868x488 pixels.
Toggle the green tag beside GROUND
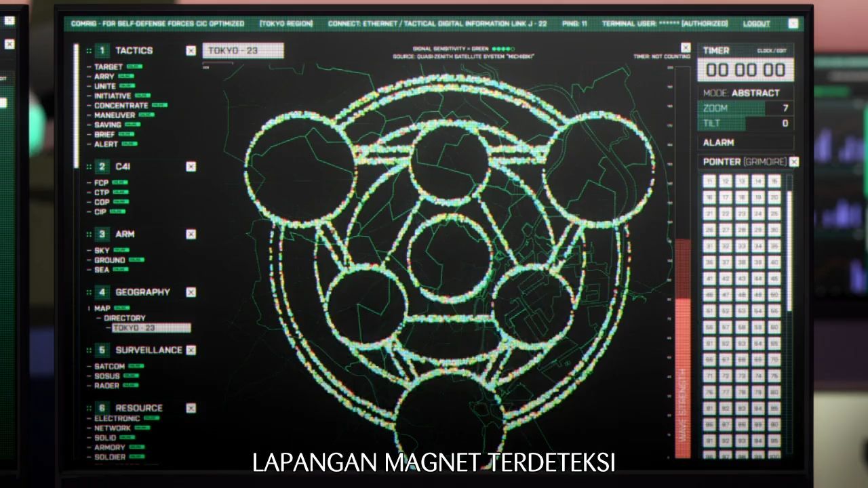tap(136, 260)
